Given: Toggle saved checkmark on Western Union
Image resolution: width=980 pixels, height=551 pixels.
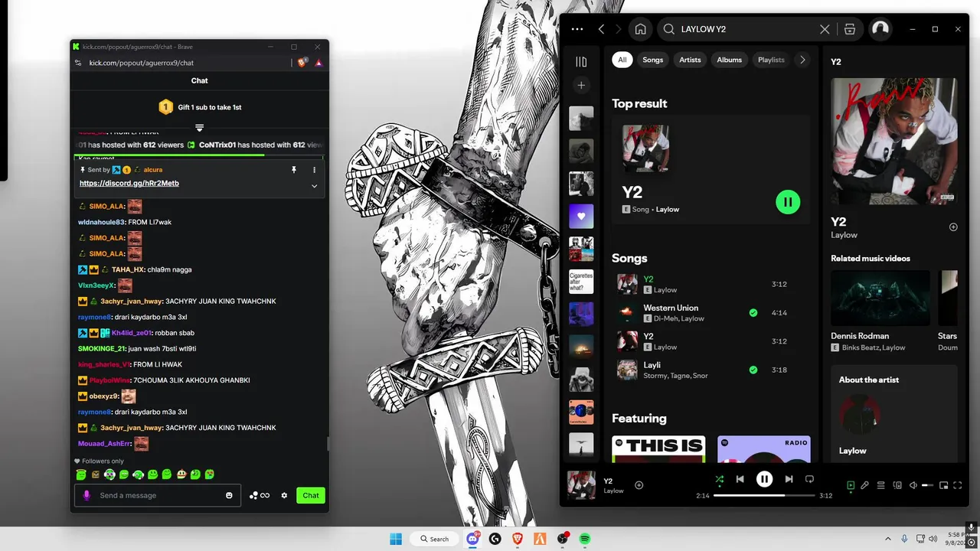Looking at the screenshot, I should pos(753,312).
